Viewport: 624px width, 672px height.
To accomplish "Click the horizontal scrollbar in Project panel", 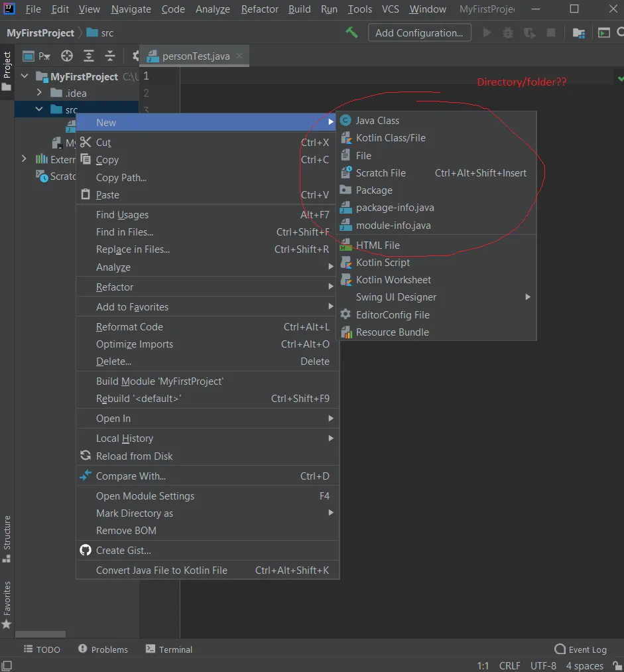I will 40,634.
